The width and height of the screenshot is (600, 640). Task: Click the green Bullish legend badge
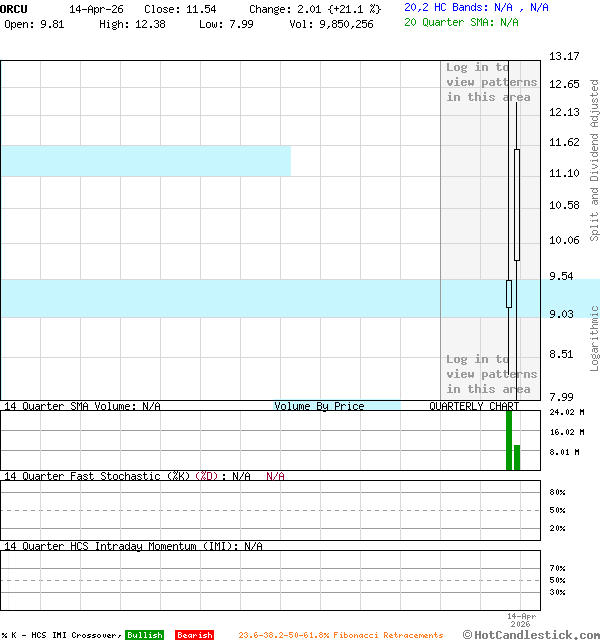[144, 635]
